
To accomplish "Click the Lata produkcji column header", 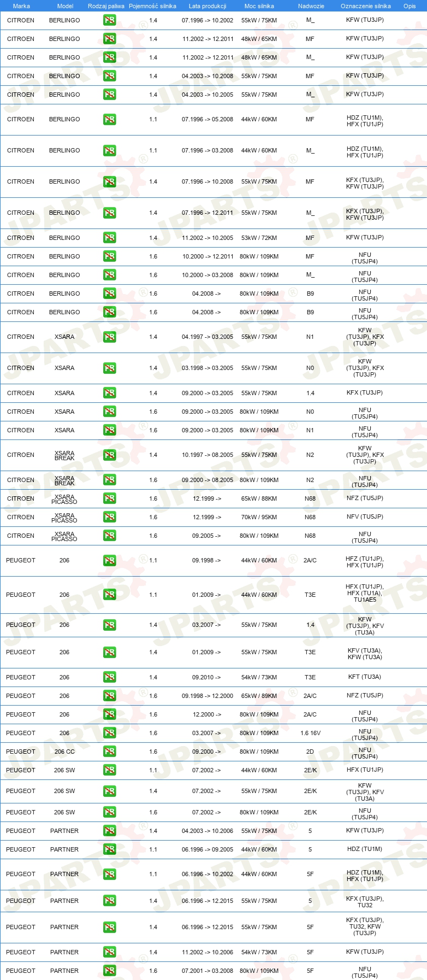I will tap(207, 6).
